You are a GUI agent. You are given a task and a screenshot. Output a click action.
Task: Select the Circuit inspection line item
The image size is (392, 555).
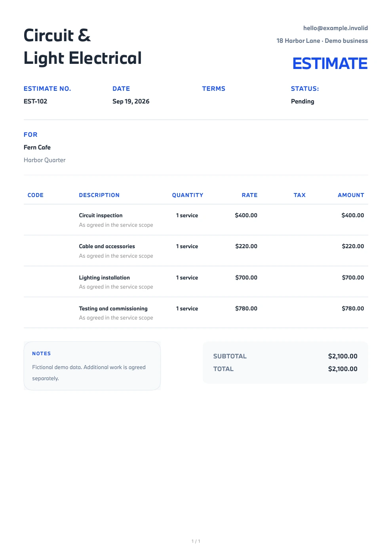(101, 215)
